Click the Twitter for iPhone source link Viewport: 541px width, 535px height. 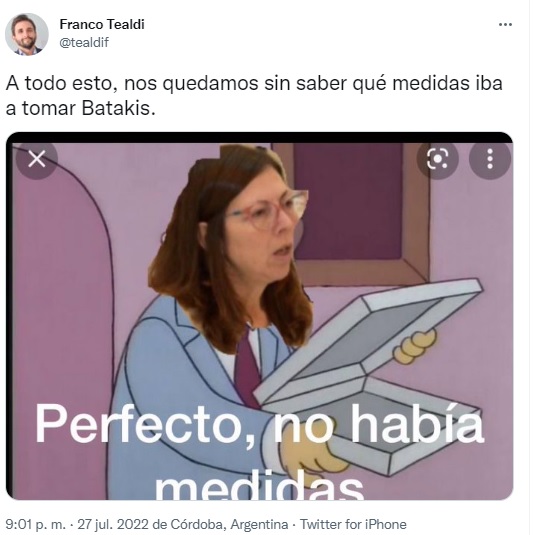[x=353, y=524]
